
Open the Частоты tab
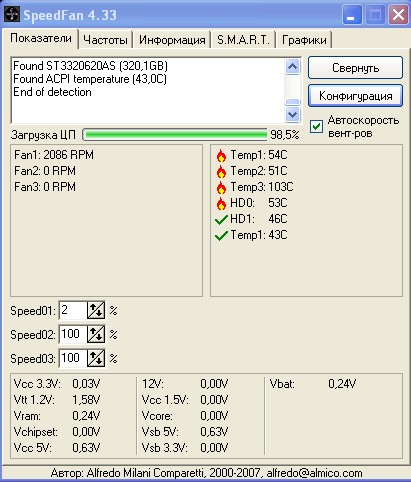(x=105, y=40)
